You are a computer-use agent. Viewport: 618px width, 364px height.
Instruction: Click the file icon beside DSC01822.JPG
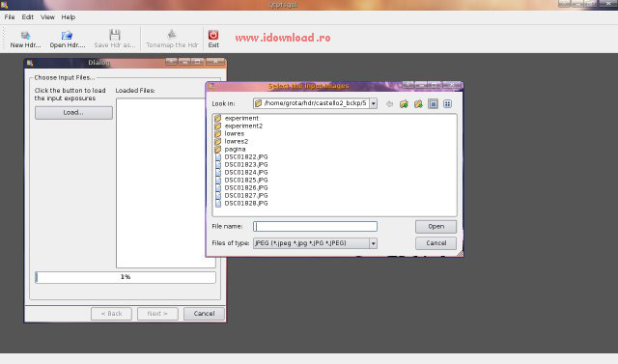[218, 156]
